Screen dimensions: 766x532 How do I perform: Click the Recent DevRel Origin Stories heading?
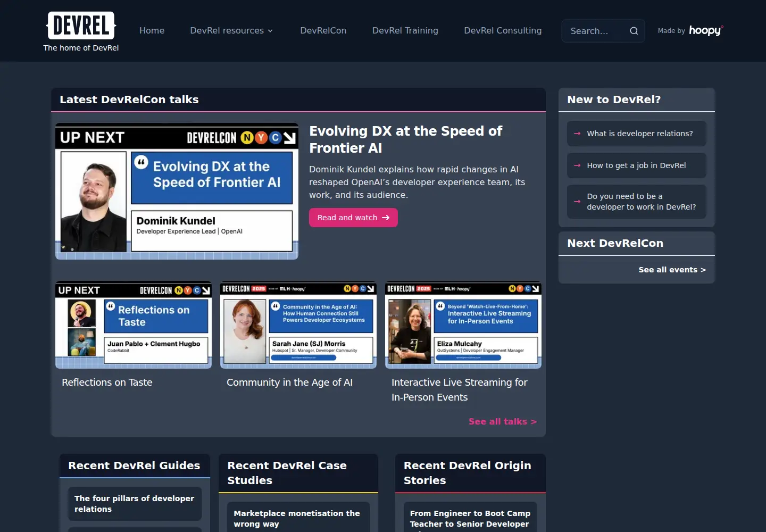(x=467, y=473)
